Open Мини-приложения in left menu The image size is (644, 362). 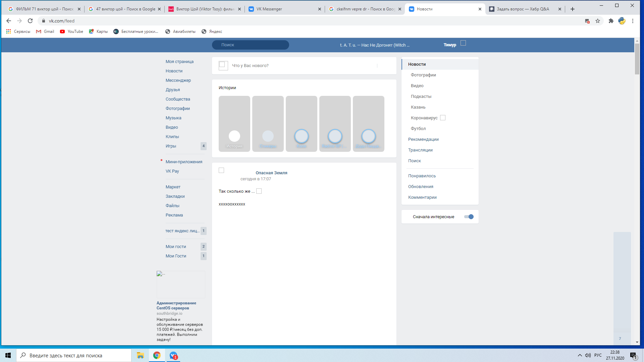pos(184,162)
